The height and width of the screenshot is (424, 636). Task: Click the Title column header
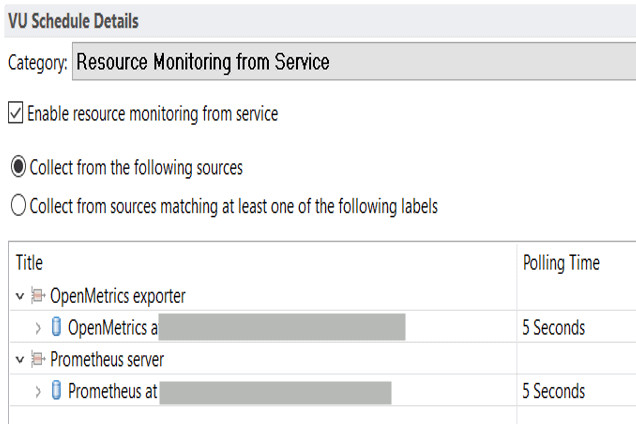(x=30, y=263)
